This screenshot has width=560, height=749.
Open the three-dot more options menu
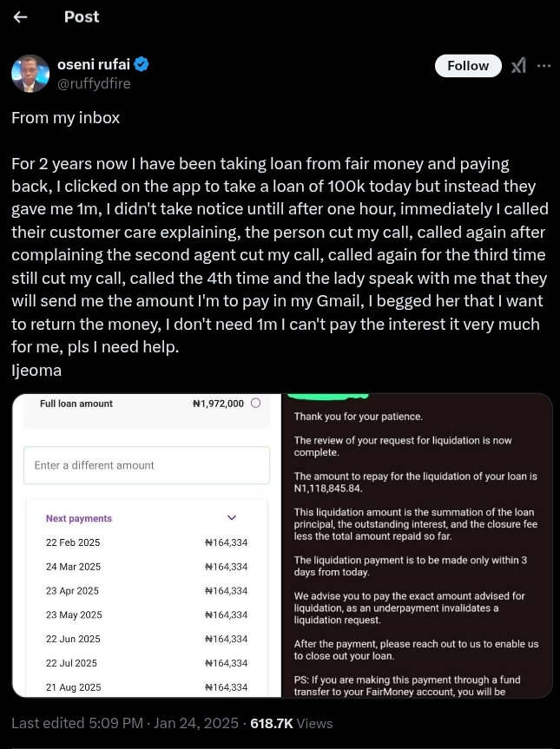pos(544,66)
